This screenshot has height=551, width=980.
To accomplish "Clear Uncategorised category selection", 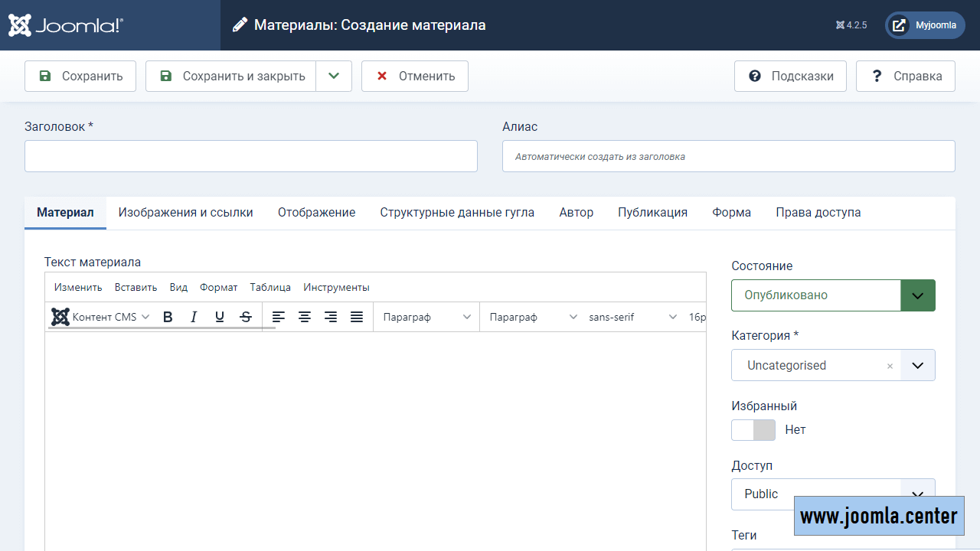I will pyautogui.click(x=890, y=367).
